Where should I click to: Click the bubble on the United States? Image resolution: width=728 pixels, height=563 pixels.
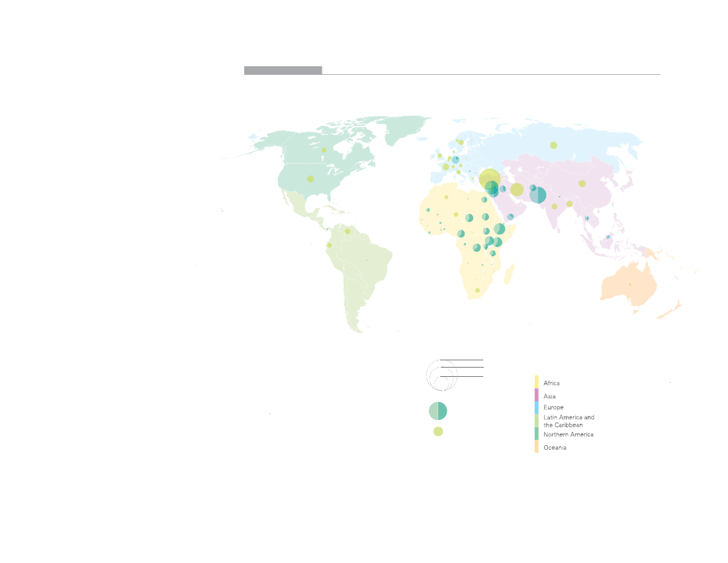point(310,179)
